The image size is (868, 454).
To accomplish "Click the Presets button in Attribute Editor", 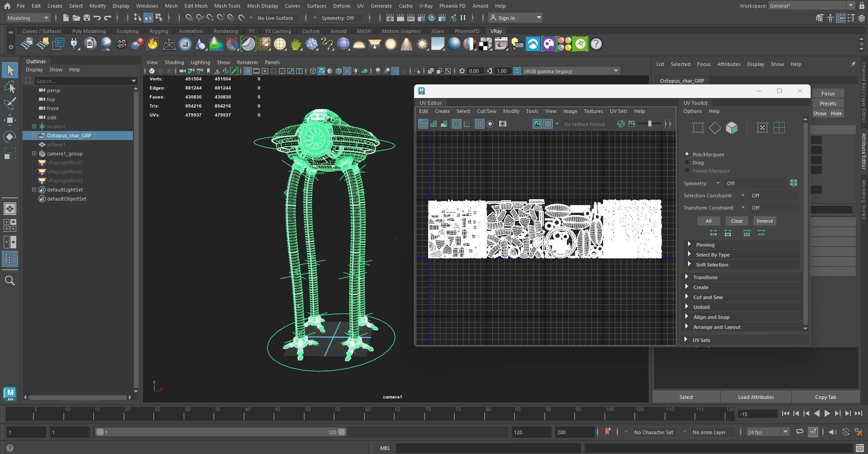I will (828, 103).
